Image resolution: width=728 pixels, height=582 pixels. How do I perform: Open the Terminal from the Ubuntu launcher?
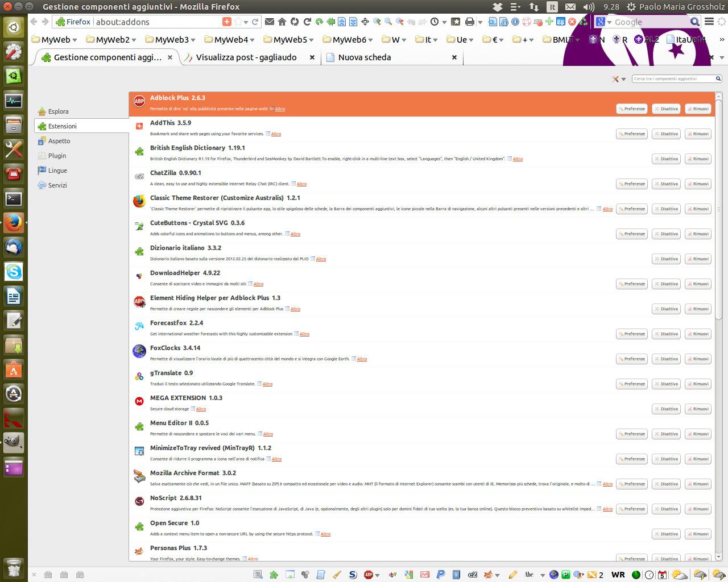[x=14, y=198]
